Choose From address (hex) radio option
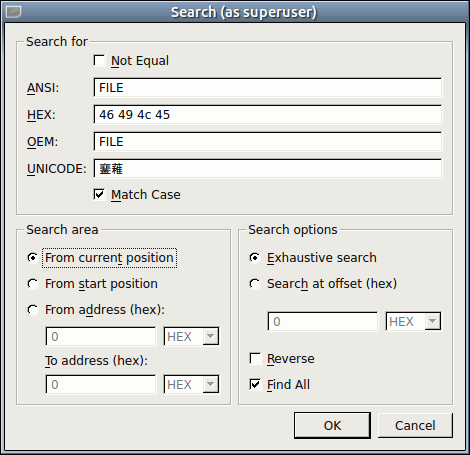This screenshot has width=470, height=455. click(x=33, y=310)
